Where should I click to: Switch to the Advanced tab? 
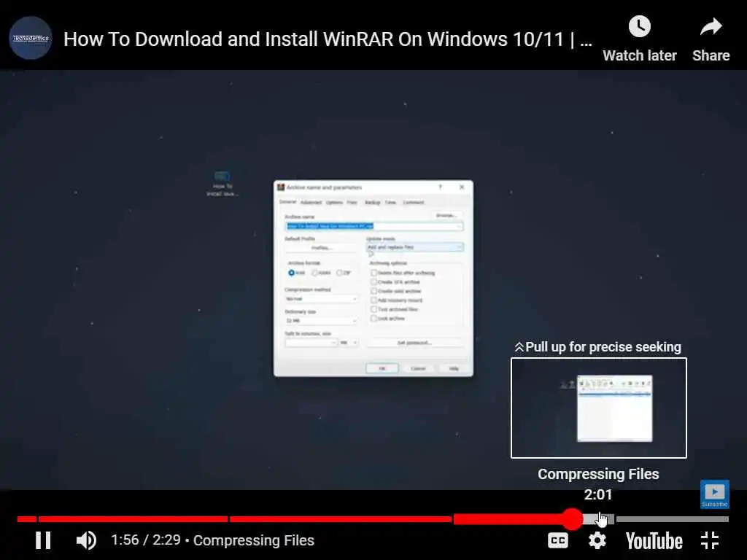pyautogui.click(x=311, y=203)
